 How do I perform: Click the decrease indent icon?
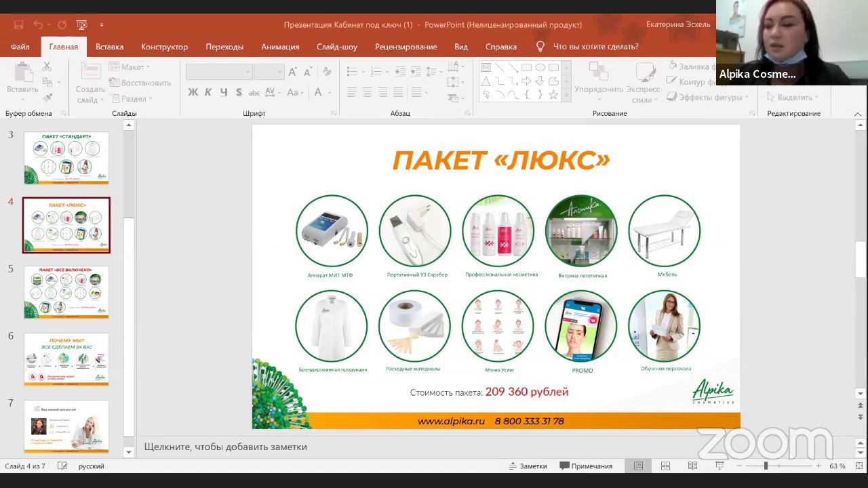pyautogui.click(x=399, y=72)
